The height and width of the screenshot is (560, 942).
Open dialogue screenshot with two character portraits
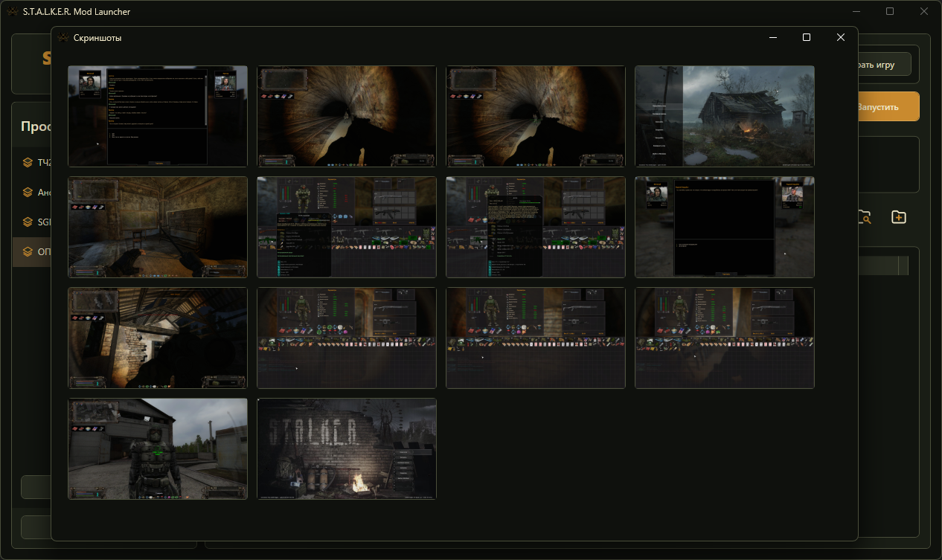tap(725, 227)
